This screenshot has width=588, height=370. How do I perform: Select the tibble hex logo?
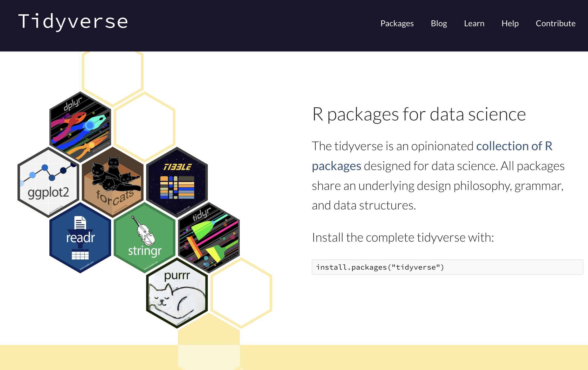[177, 182]
